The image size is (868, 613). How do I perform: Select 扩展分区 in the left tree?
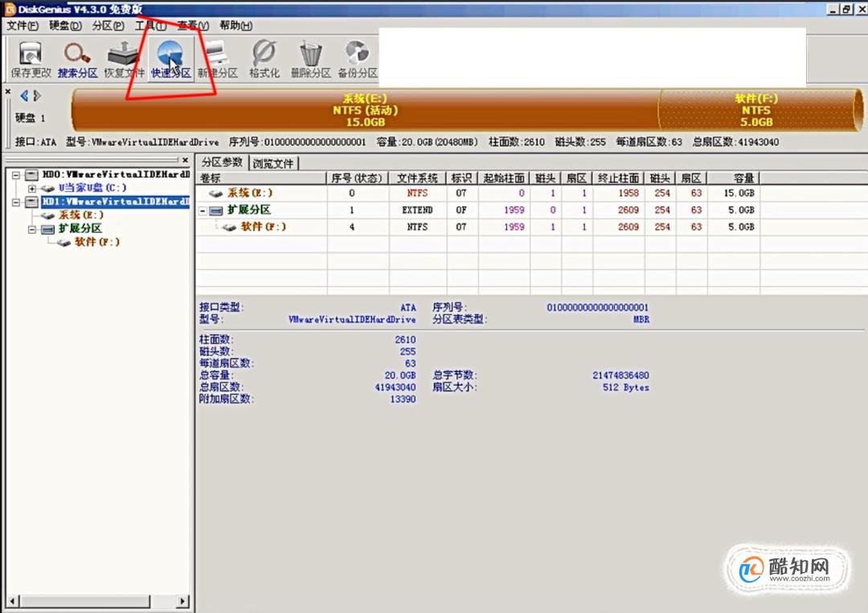[x=80, y=228]
